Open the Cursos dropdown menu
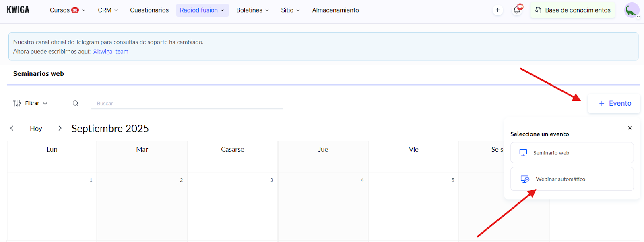Viewport: 644px width, 242px height. point(67,10)
